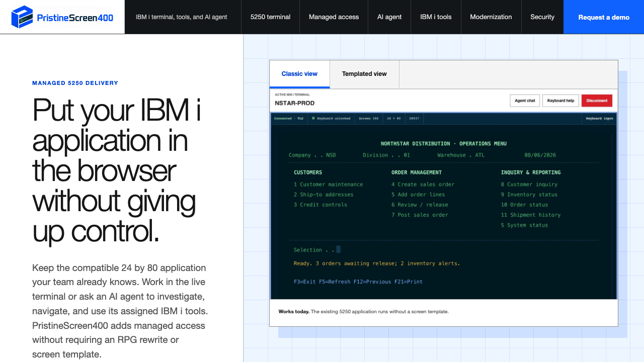Click the F5=Refresh function key label
This screenshot has height=362, width=644.
tap(335, 282)
